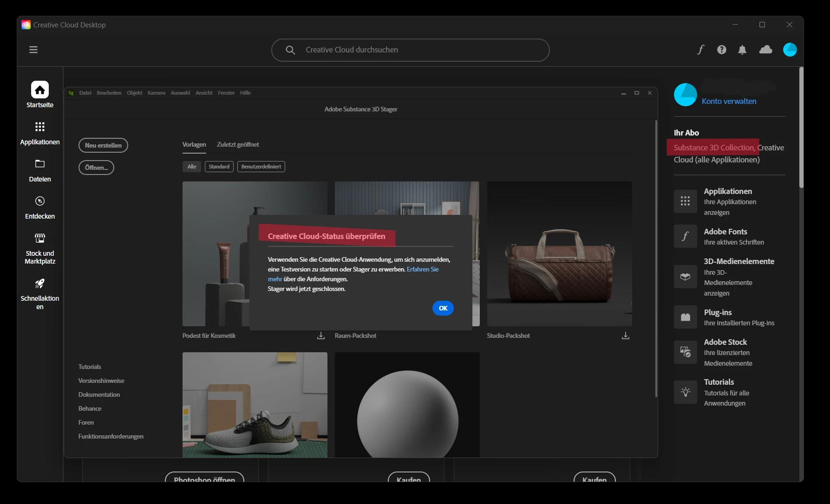Open Bearbeiten menu in Stager
This screenshot has height=504, width=830.
click(x=109, y=93)
